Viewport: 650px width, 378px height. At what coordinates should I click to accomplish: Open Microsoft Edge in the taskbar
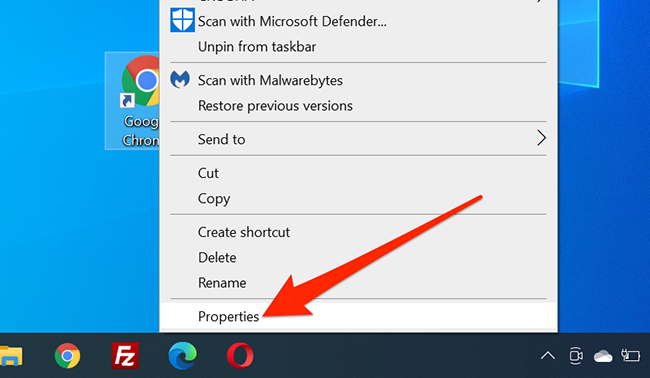click(183, 356)
